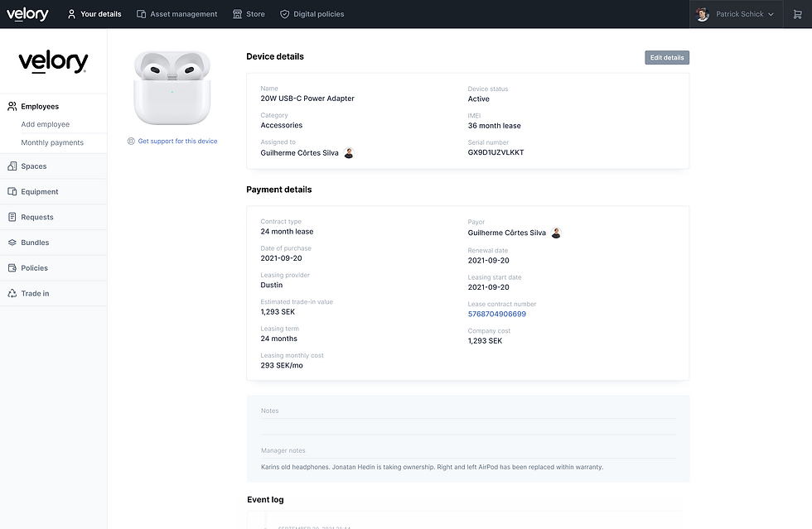Image resolution: width=812 pixels, height=529 pixels.
Task: Click the Spaces building icon
Action: point(12,166)
